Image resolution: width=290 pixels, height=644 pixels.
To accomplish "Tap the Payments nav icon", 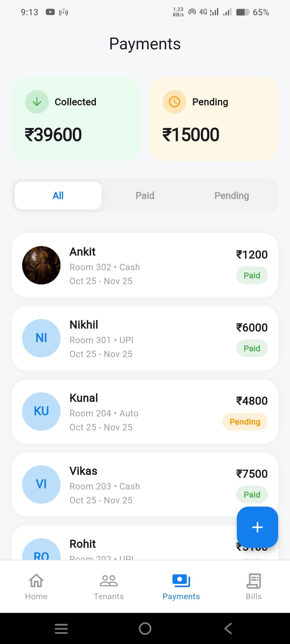I will pyautogui.click(x=181, y=581).
